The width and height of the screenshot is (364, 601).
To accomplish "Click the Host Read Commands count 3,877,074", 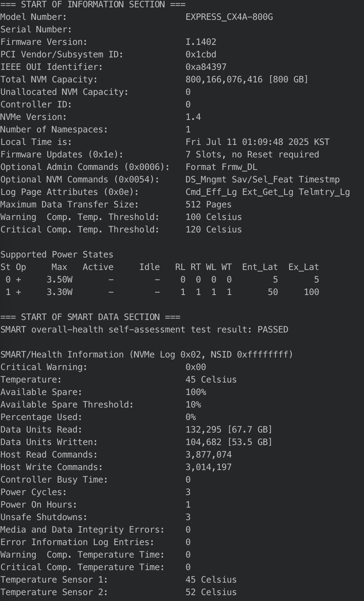I will click(x=209, y=455).
